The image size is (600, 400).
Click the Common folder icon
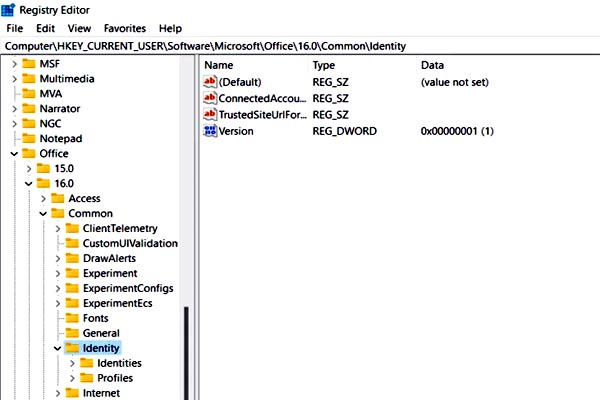(x=58, y=213)
